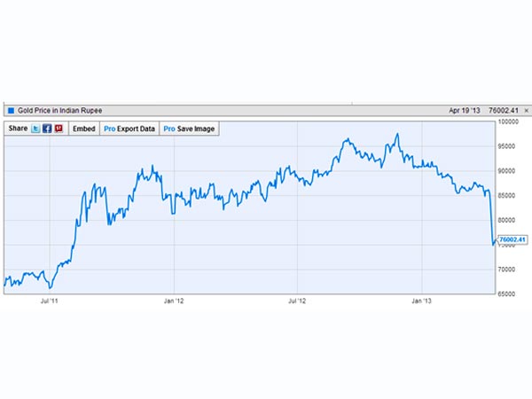Click the Embed button
532x399 pixels.
coord(83,129)
